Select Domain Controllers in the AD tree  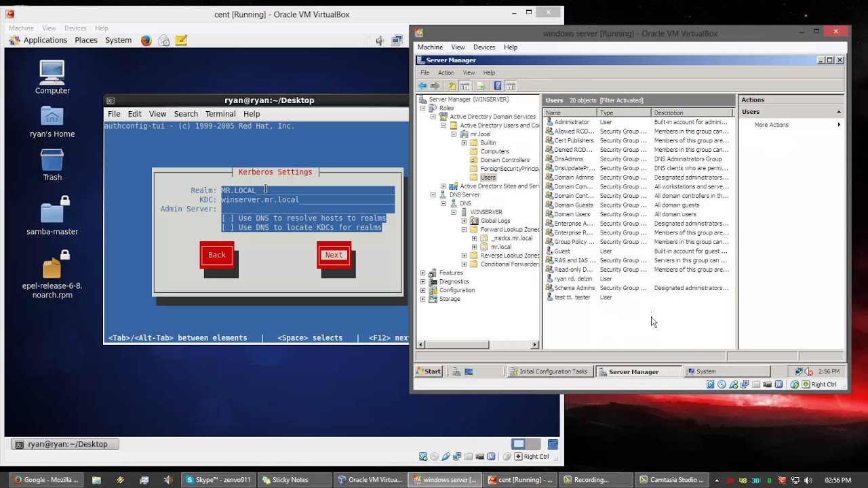point(505,161)
